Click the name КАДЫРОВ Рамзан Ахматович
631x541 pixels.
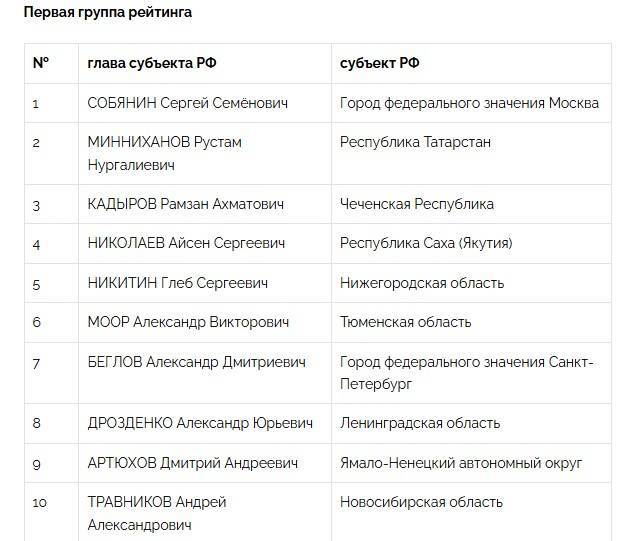[186, 204]
